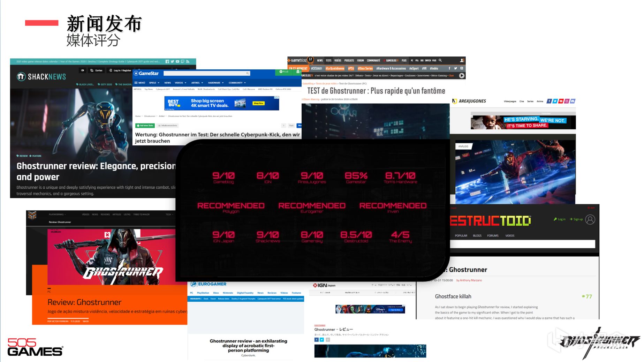Select the #Xbox Series tag on Gameblog
The width and height of the screenshot is (644, 362).
(365, 68)
